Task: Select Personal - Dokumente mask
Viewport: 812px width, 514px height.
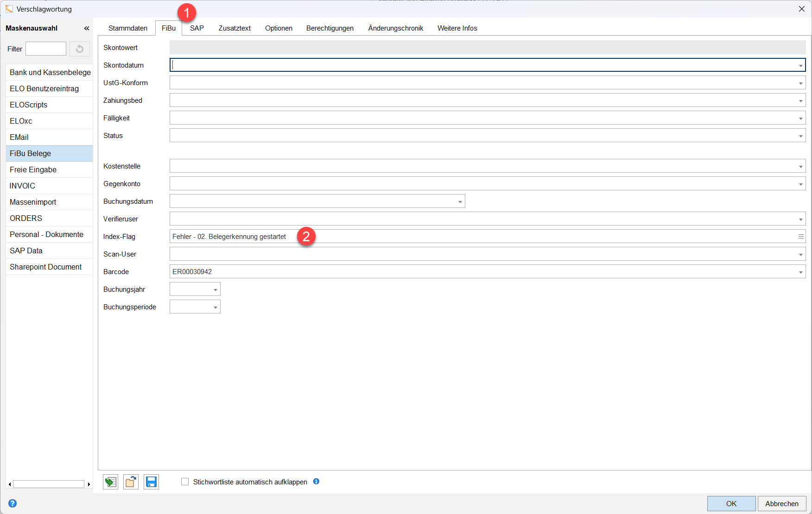Action: point(46,234)
